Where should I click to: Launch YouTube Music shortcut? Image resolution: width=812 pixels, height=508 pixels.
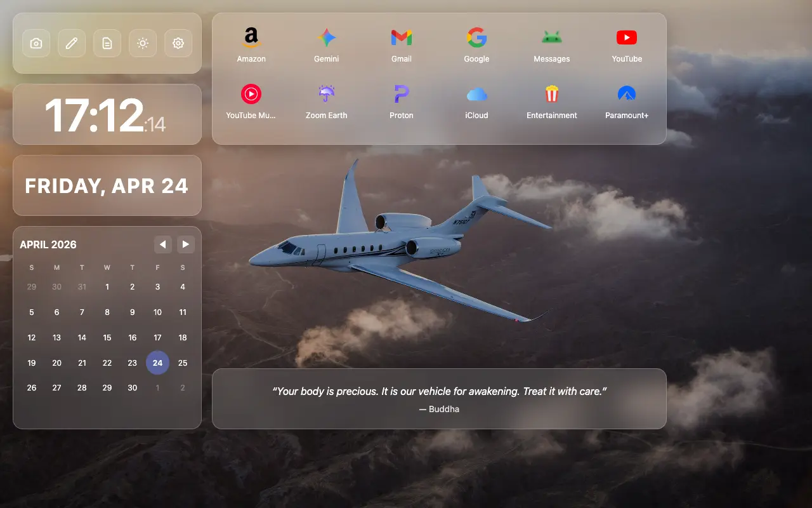click(251, 95)
